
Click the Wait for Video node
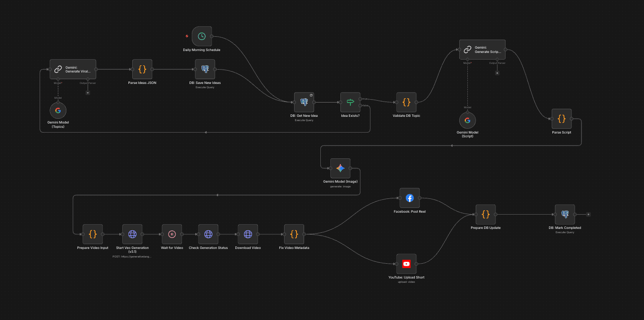[x=172, y=234]
